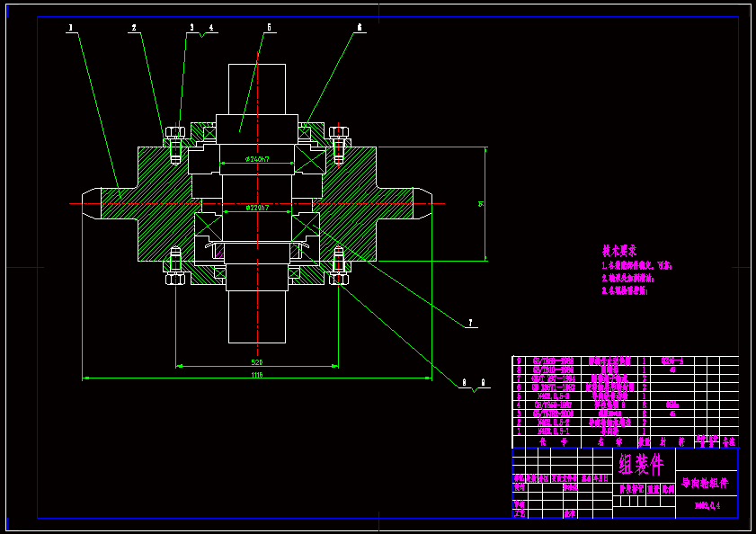
Task: Click the 工艺 label in the title block
Action: [519, 513]
